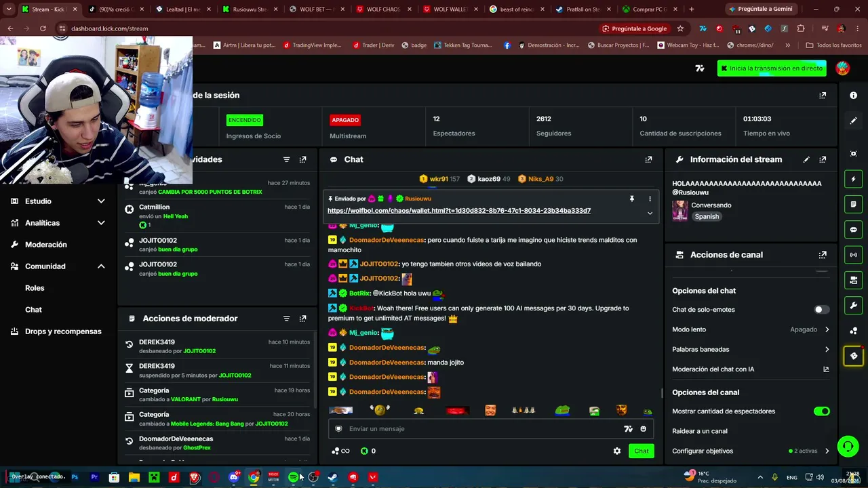Pop out the Acciones de moderador panel
The width and height of the screenshot is (868, 488).
coord(302,319)
